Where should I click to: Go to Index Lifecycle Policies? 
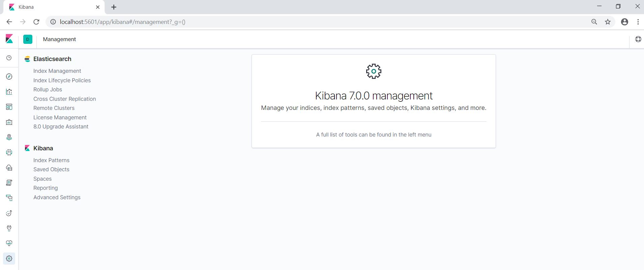coord(62,80)
